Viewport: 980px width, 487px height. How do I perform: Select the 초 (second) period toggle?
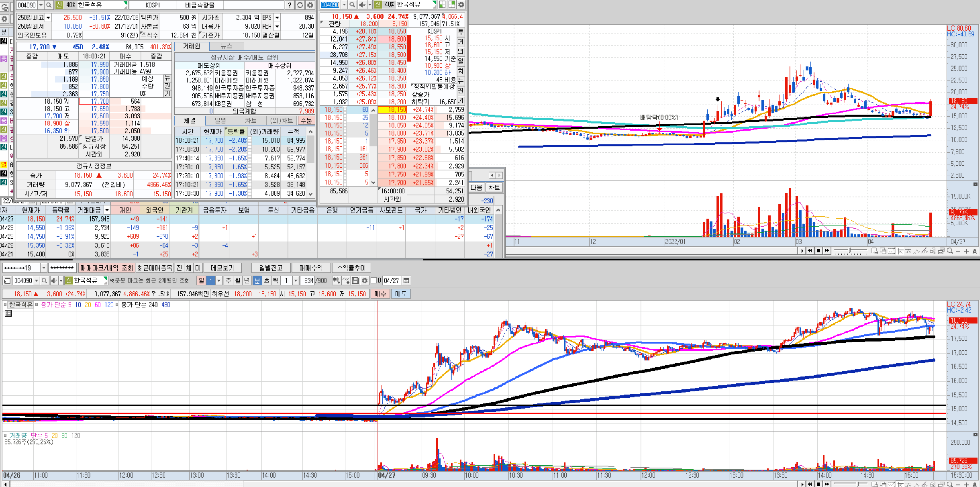[267, 281]
